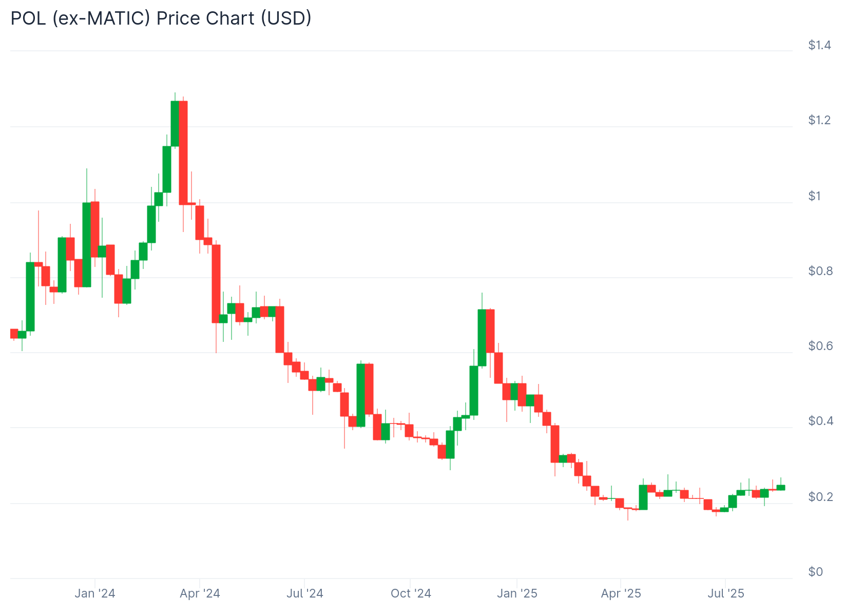Viewport: 844px width, 616px height.
Task: Select the Jul '25 x-axis label
Action: pos(725,594)
